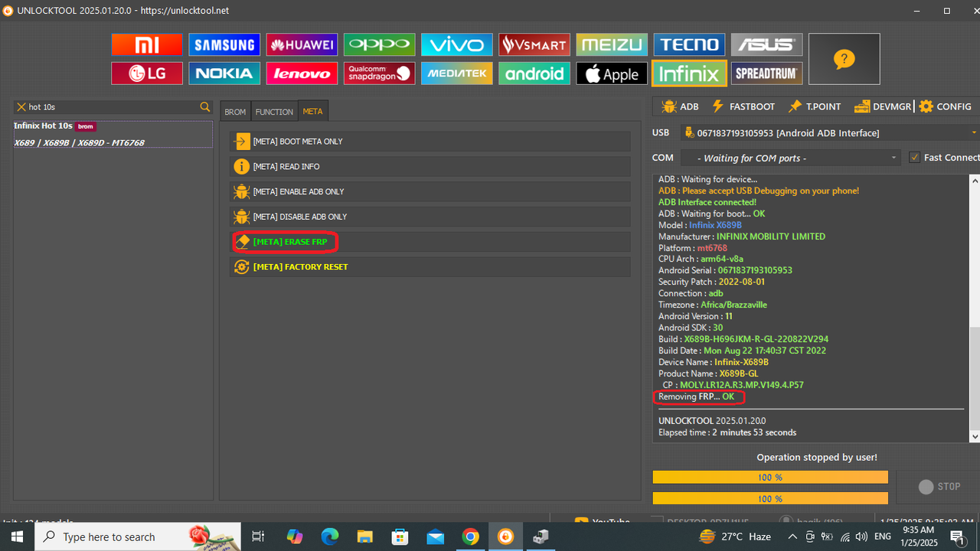
Task: Click the lower 100 % progress bar
Action: 770,499
